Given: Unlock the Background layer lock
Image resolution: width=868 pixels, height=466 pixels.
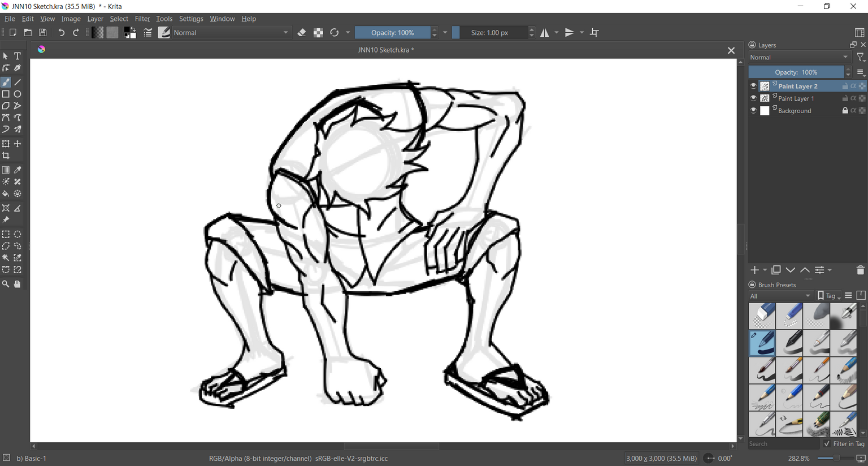Looking at the screenshot, I should (845, 111).
